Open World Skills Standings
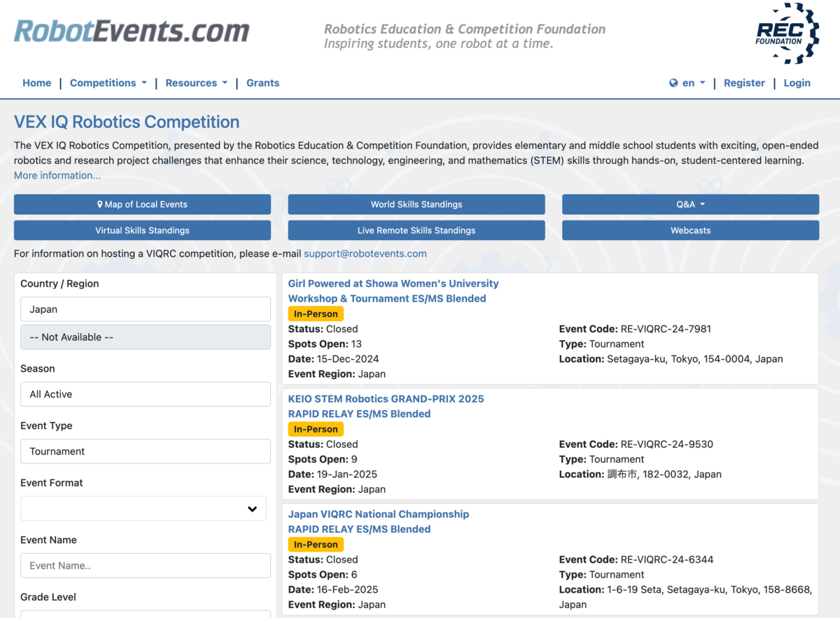 point(416,204)
